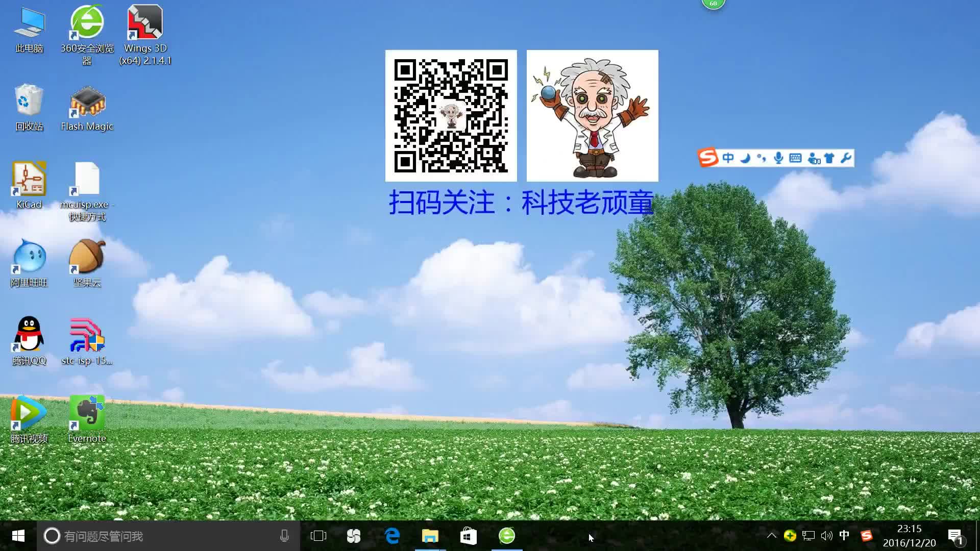Open Task View on the taskbar
Image resolution: width=980 pixels, height=551 pixels.
tap(318, 536)
